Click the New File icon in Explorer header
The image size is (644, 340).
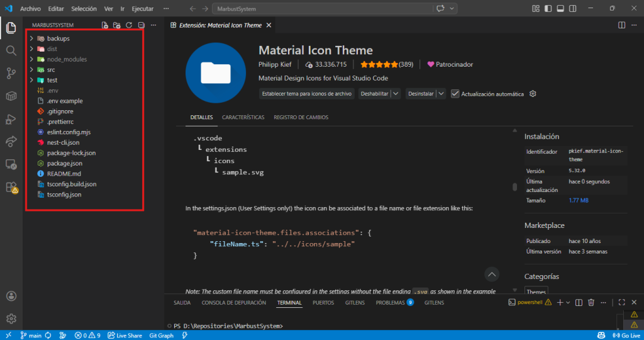coord(105,25)
